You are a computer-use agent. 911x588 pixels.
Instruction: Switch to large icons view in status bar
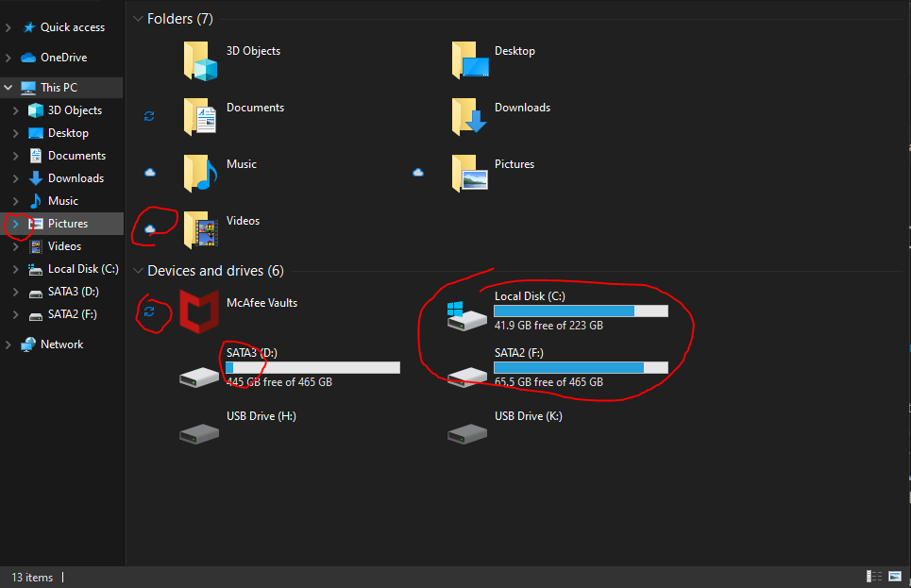click(895, 577)
